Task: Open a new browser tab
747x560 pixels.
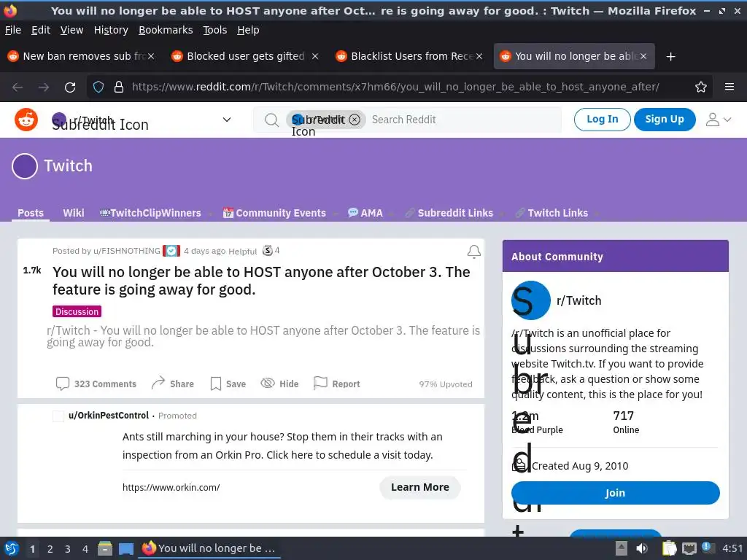Action: click(x=671, y=57)
